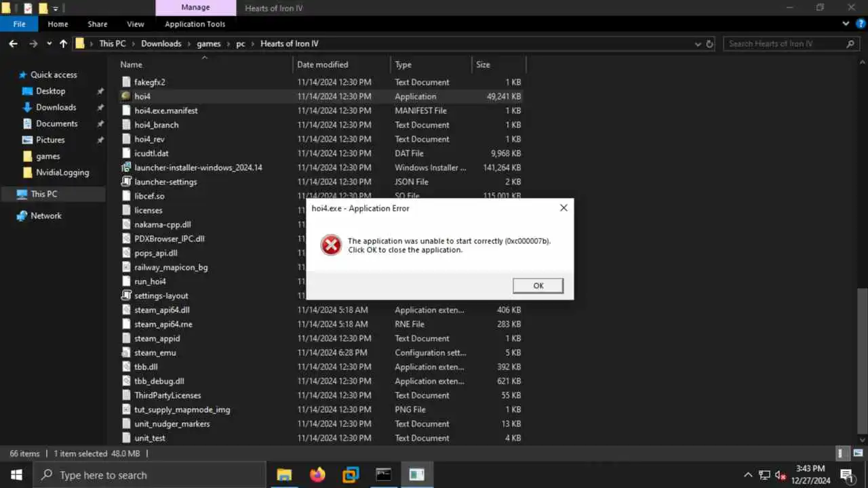This screenshot has height=488, width=868.
Task: Go up one folder level
Action: tap(63, 43)
